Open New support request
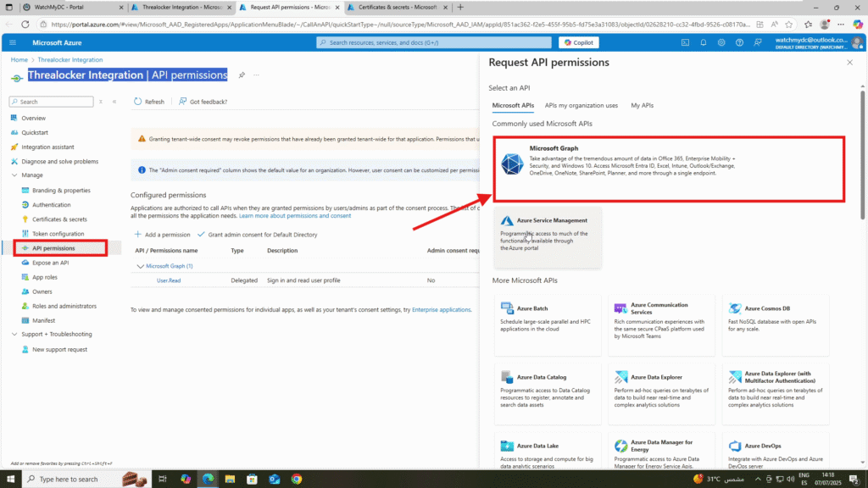868x488 pixels. 59,349
